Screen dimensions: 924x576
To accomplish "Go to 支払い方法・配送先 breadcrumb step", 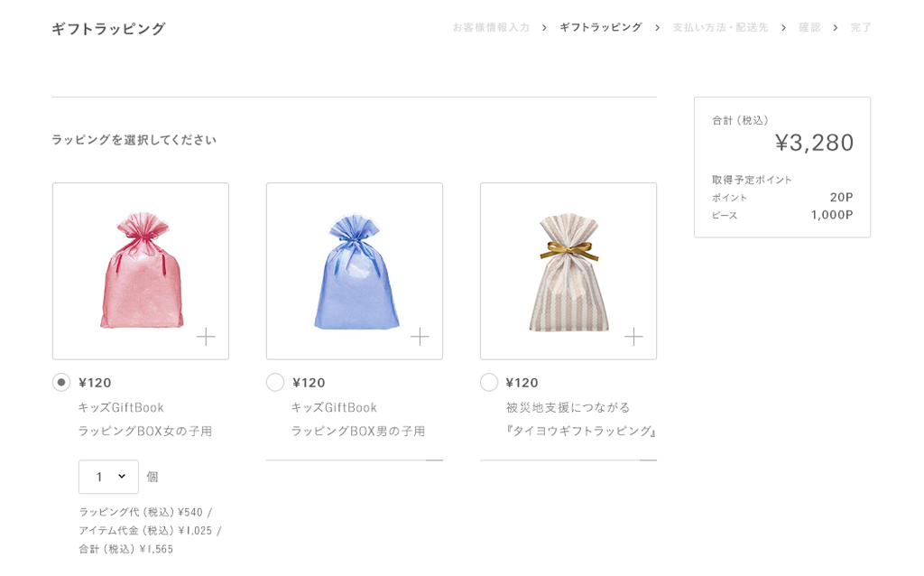I will (x=721, y=28).
